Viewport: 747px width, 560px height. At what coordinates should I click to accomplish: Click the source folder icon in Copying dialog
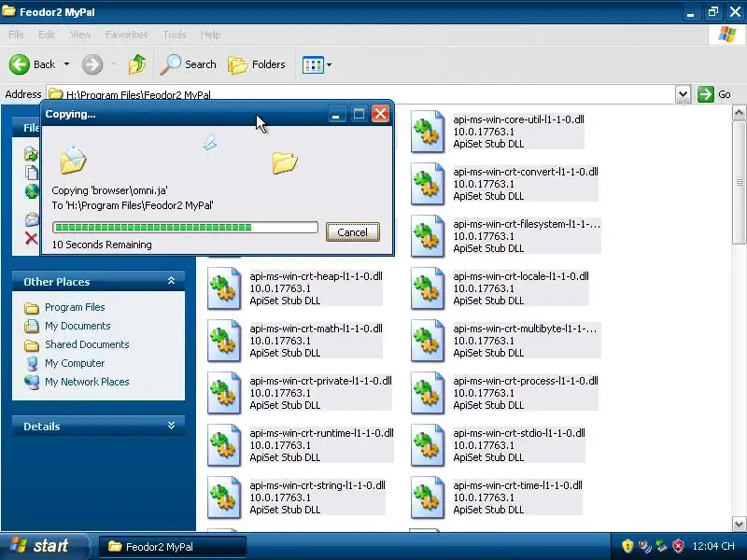pyautogui.click(x=73, y=160)
